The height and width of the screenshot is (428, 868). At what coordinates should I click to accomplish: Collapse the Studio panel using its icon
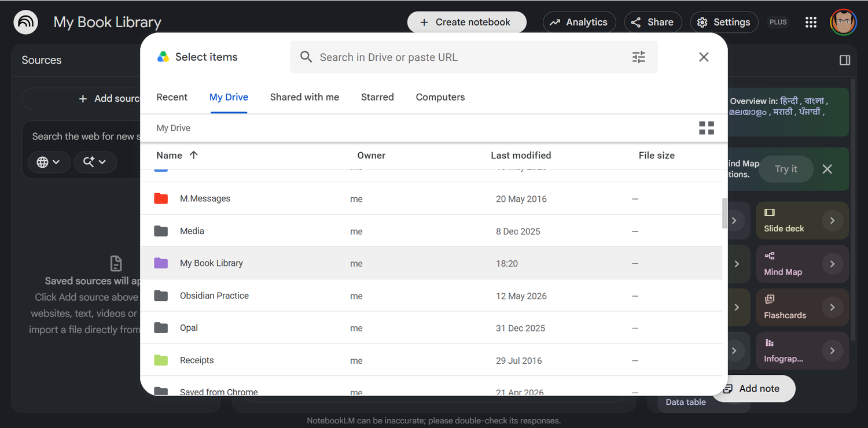(x=844, y=60)
